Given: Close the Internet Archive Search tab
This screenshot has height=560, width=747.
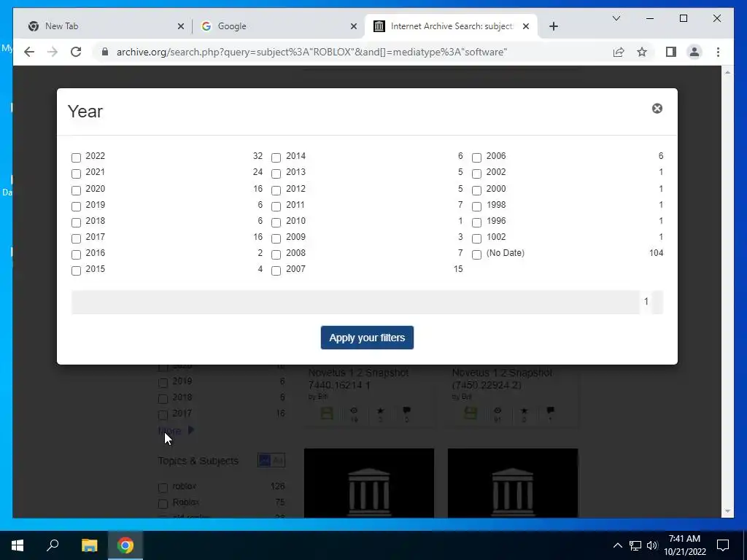Looking at the screenshot, I should tap(526, 26).
